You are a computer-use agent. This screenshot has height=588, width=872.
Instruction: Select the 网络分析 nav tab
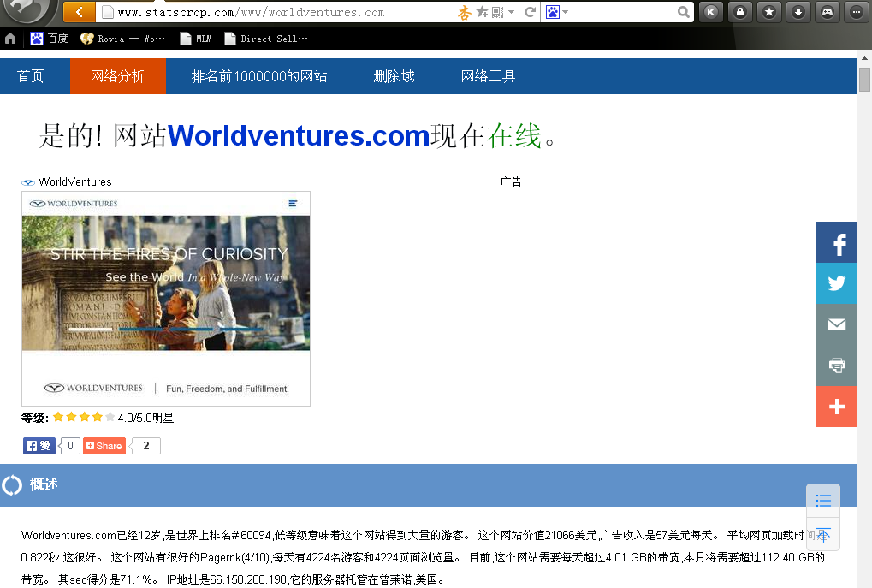tap(118, 76)
